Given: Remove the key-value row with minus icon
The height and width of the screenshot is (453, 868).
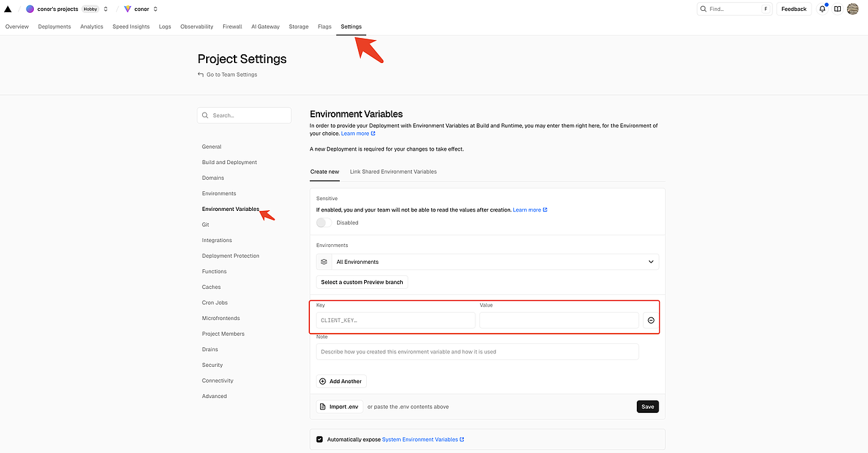Looking at the screenshot, I should coord(651,320).
